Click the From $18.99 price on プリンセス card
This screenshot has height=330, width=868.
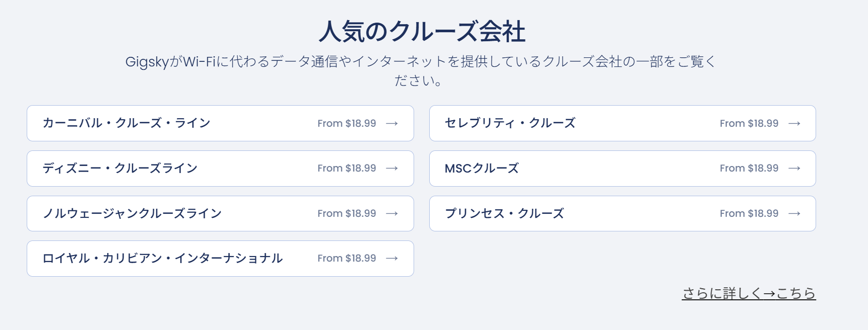749,213
